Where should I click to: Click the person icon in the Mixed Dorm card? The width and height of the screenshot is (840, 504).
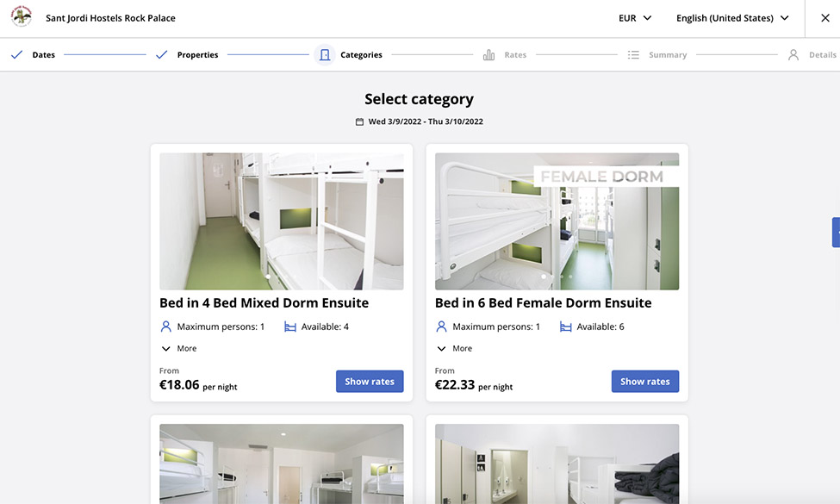click(166, 327)
